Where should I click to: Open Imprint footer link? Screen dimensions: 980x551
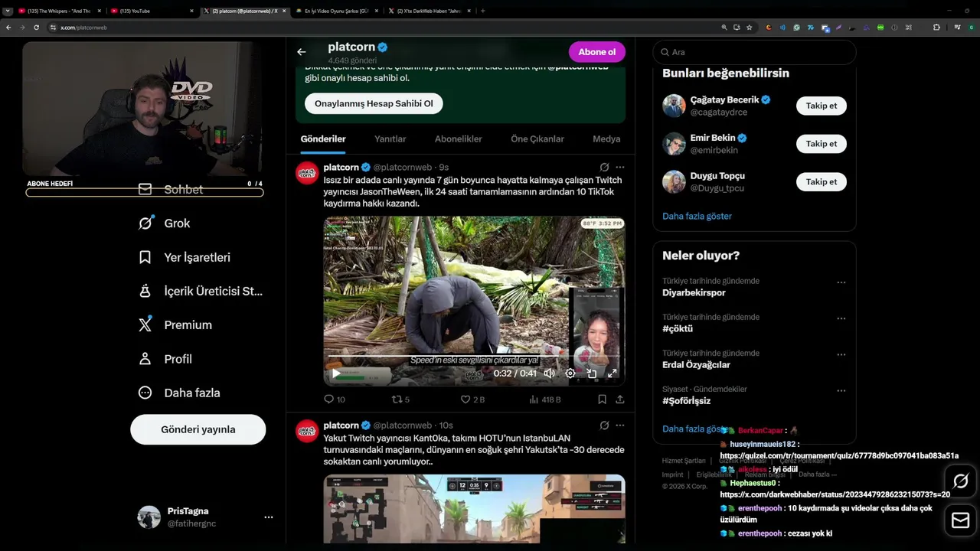tap(673, 474)
